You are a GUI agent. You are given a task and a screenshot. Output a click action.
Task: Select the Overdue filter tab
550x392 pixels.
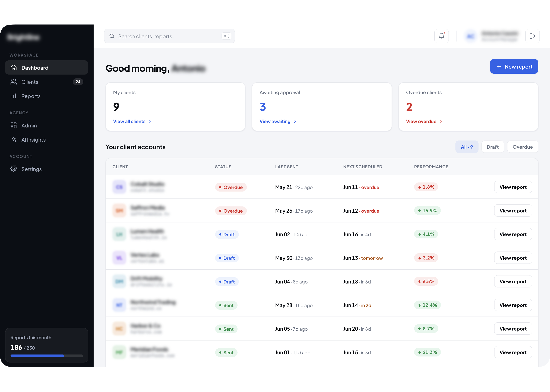tap(522, 147)
